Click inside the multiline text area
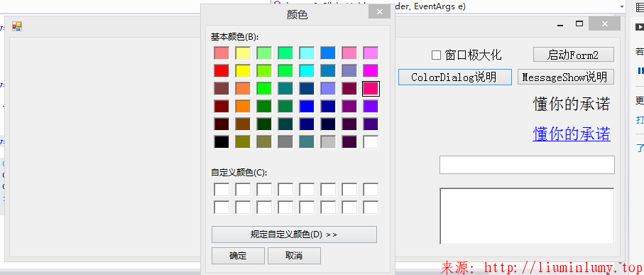 (527, 216)
